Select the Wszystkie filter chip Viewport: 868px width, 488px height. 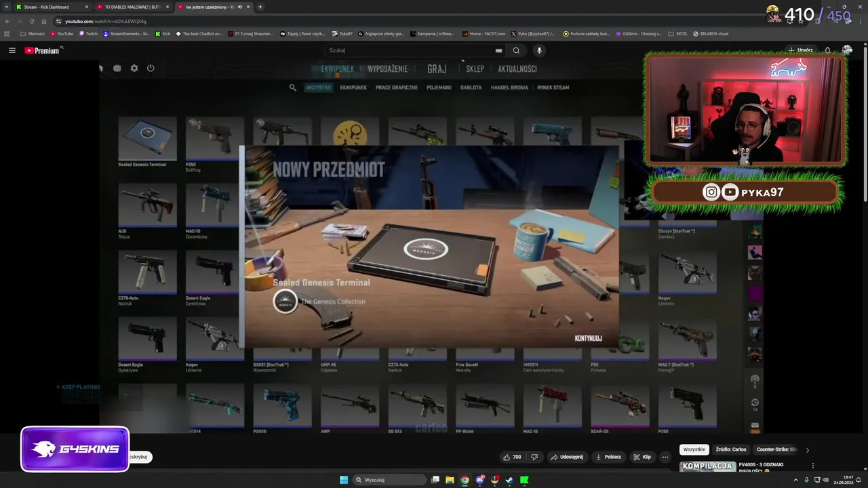pos(694,449)
